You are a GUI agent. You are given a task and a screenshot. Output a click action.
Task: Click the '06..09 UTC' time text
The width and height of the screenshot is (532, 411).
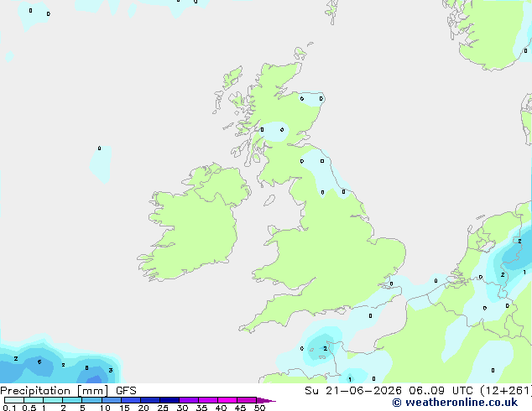coord(441,391)
